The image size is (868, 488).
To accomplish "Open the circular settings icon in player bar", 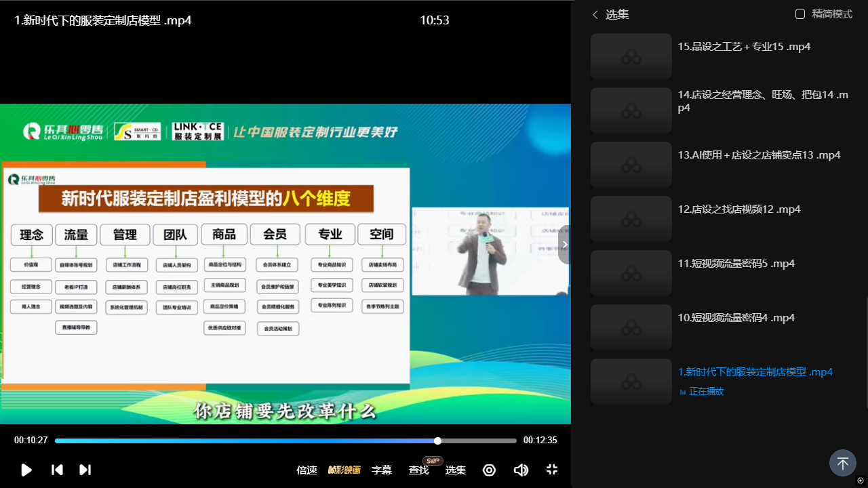I will click(x=489, y=470).
